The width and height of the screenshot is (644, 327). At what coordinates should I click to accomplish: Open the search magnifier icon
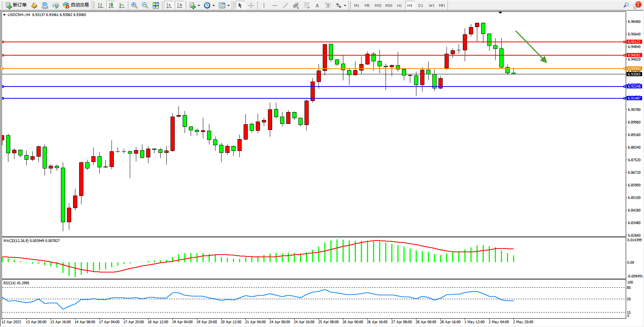coord(626,5)
